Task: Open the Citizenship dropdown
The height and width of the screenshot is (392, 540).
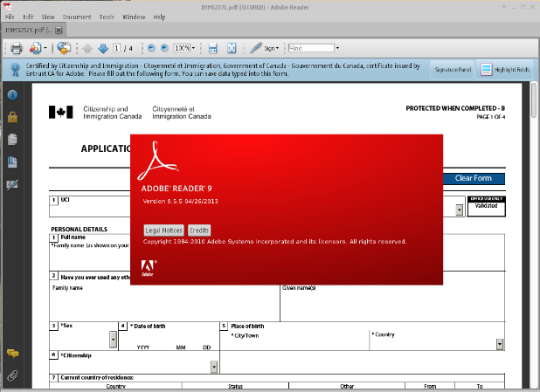Action: point(214,367)
